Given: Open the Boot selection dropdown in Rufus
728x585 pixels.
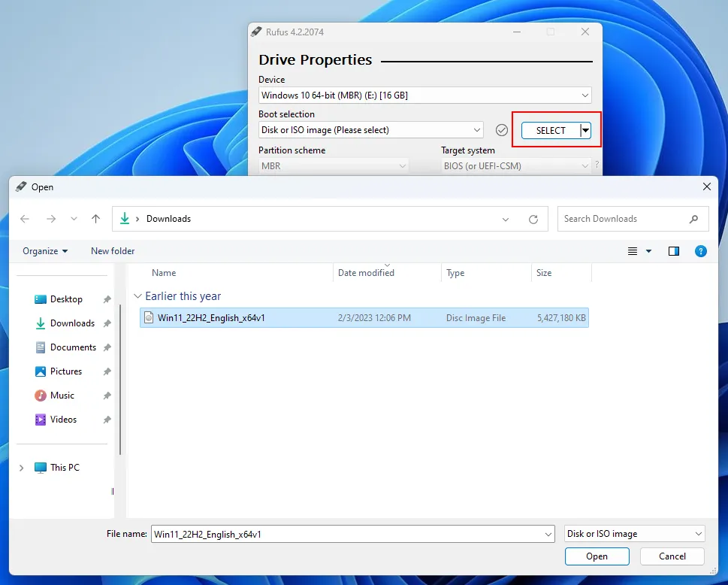Looking at the screenshot, I should (x=370, y=130).
